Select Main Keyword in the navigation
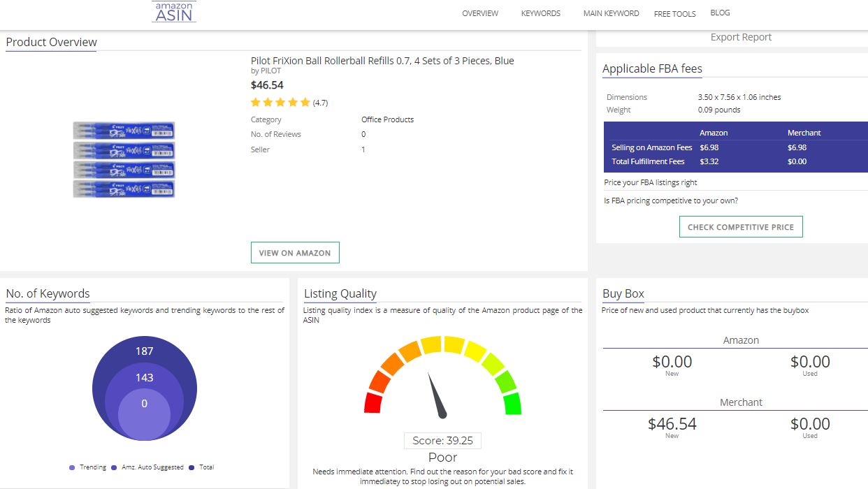The height and width of the screenshot is (489, 868). click(611, 13)
